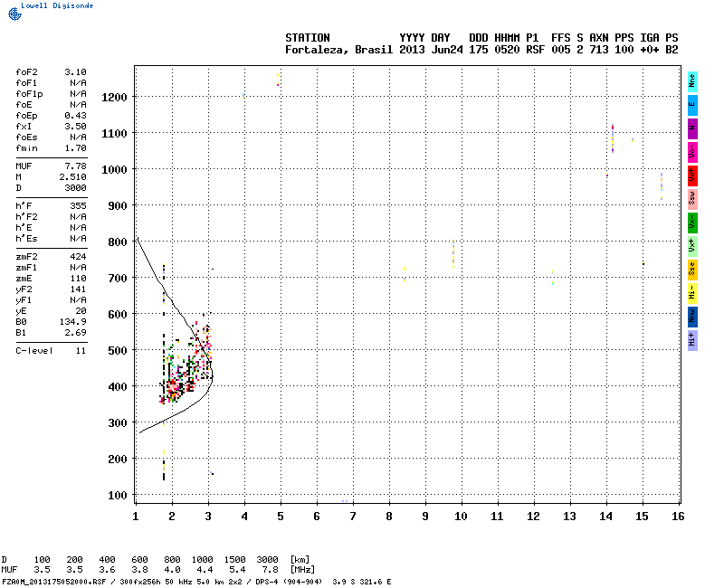Click the Lowell Digisonde title text
Screen dimensions: 724x588
pos(57,5)
